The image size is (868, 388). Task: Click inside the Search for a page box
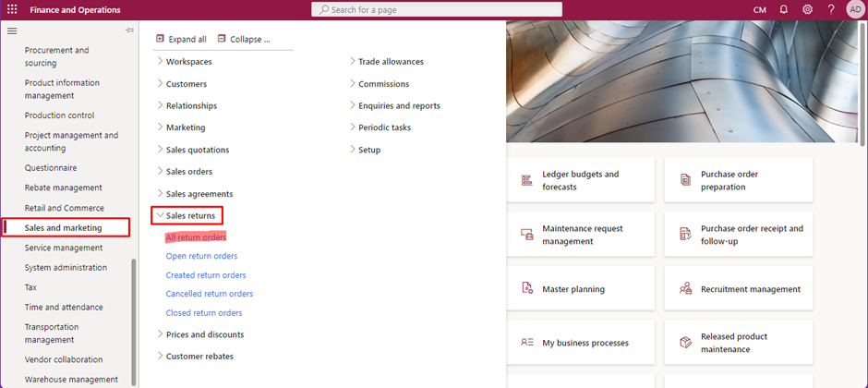pos(437,9)
